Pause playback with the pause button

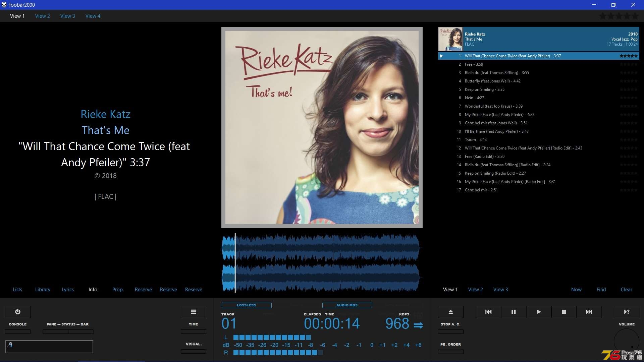[514, 312]
